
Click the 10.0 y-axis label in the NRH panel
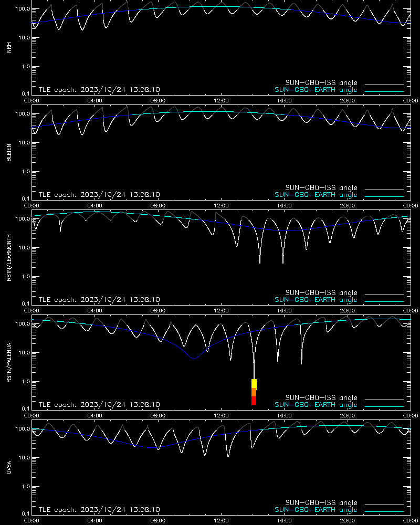coord(24,37)
